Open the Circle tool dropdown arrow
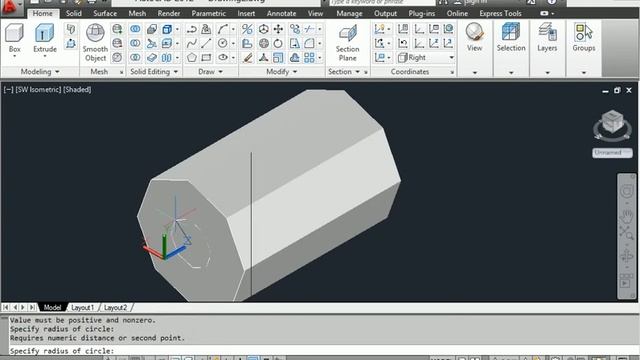 pos(233,43)
